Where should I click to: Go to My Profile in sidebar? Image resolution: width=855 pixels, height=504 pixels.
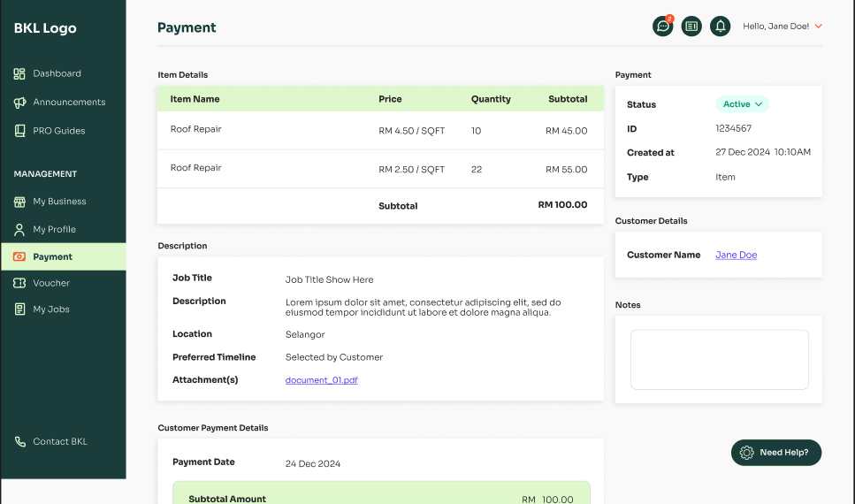tap(54, 229)
